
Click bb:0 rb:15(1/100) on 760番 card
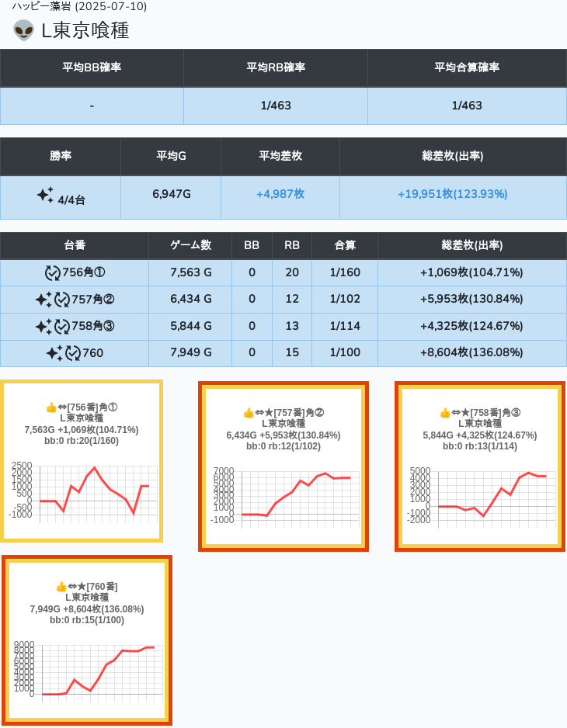(87, 620)
